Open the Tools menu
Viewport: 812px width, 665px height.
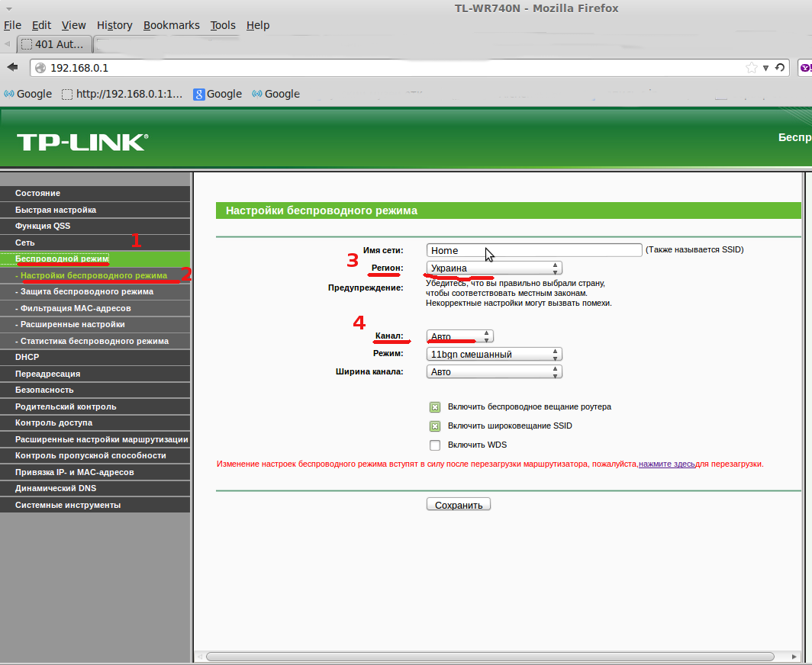pos(223,25)
